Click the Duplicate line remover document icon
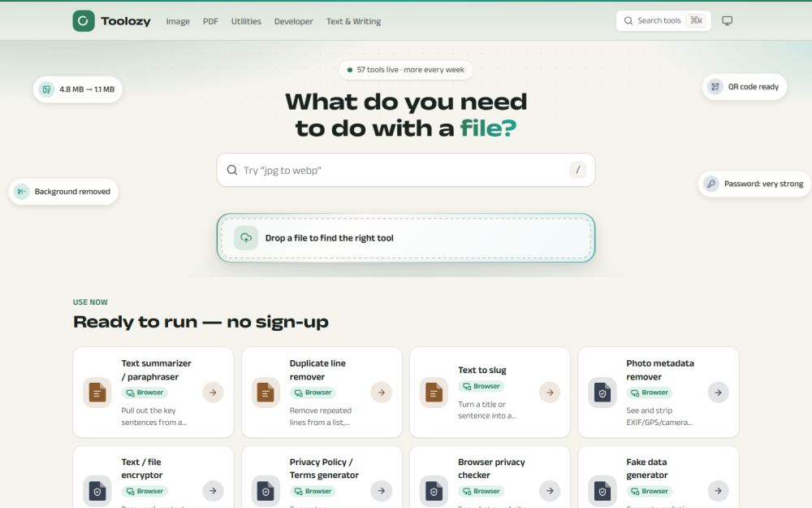The height and width of the screenshot is (508, 812). (x=266, y=393)
